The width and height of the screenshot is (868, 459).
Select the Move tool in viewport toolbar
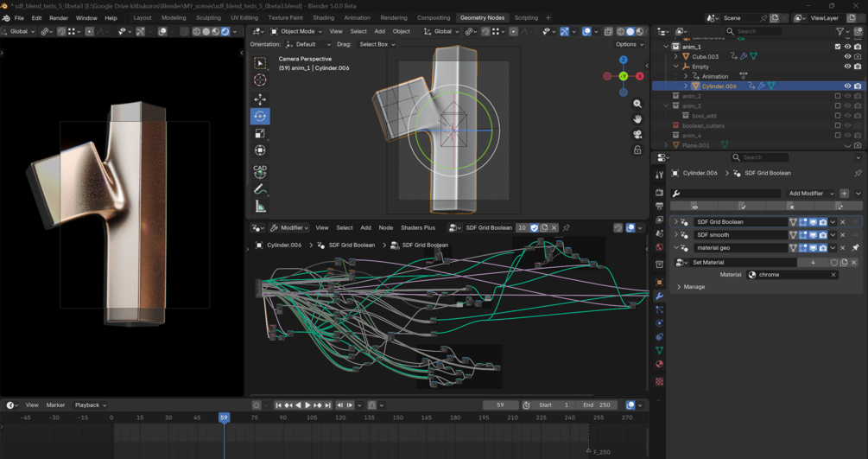coord(260,99)
